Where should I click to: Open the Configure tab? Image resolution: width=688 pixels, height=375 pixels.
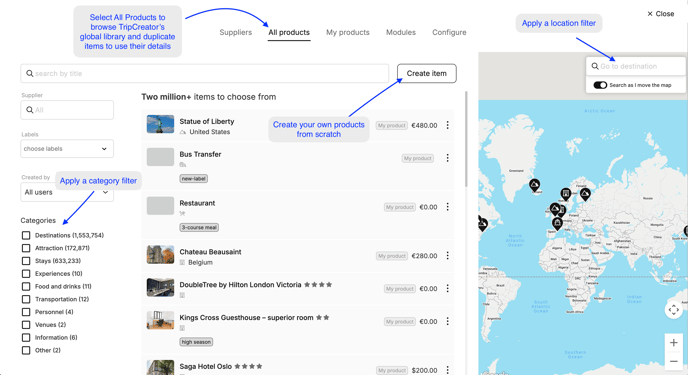tap(449, 32)
